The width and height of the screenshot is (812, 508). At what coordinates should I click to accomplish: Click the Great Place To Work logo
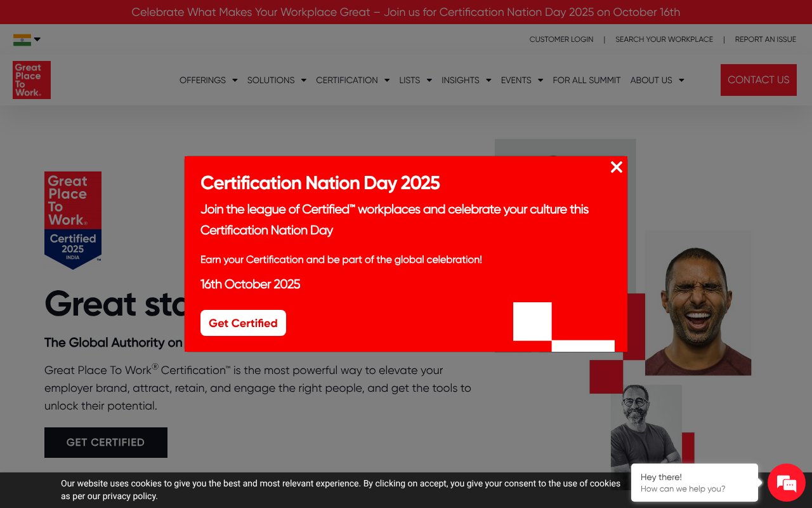coord(31,79)
